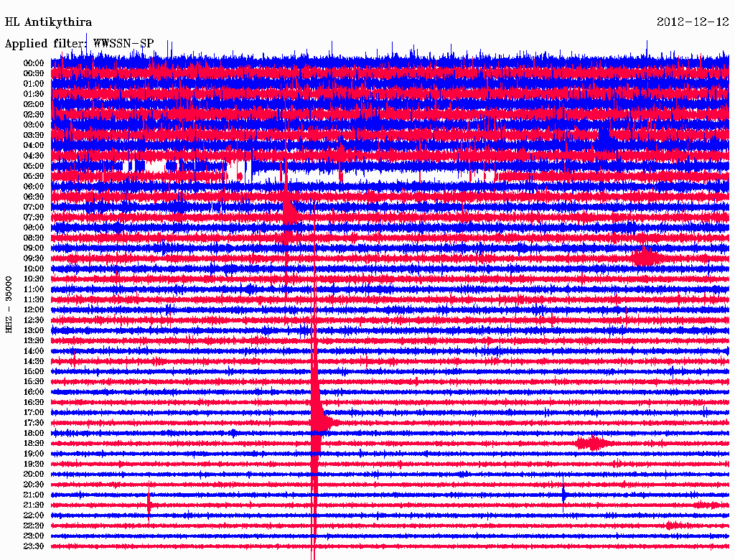The height and width of the screenshot is (560, 735).
Task: Select the 20:30 time label
Action: coord(34,485)
